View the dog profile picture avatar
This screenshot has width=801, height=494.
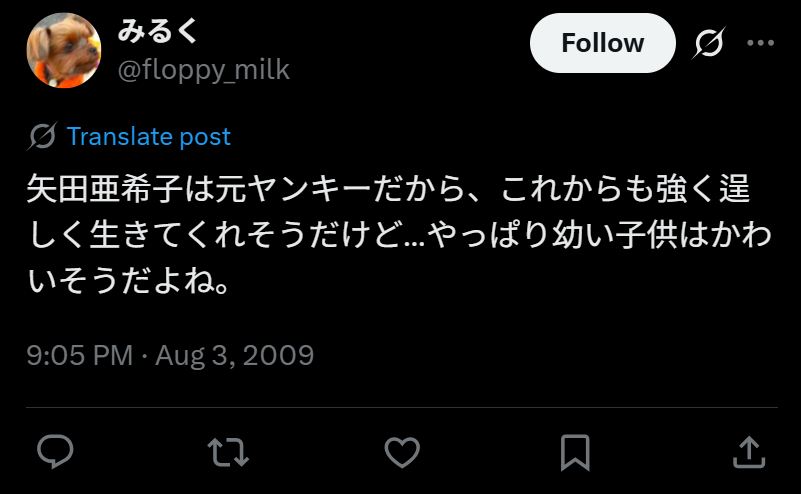64,51
